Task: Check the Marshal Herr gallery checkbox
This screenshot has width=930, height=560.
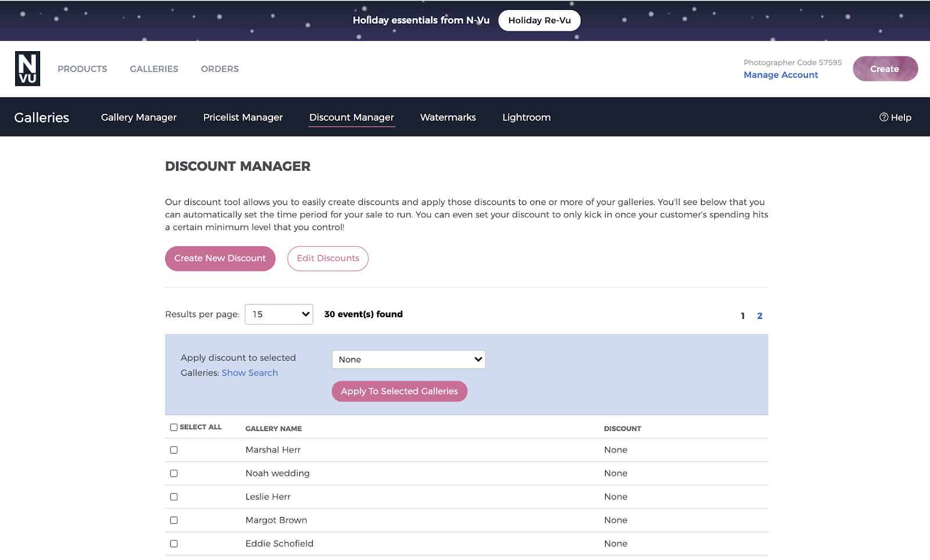Action: pyautogui.click(x=174, y=450)
